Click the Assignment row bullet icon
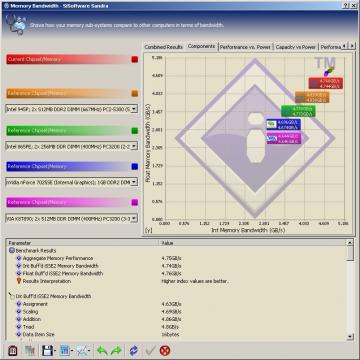The height and width of the screenshot is (360, 360). (x=19, y=304)
